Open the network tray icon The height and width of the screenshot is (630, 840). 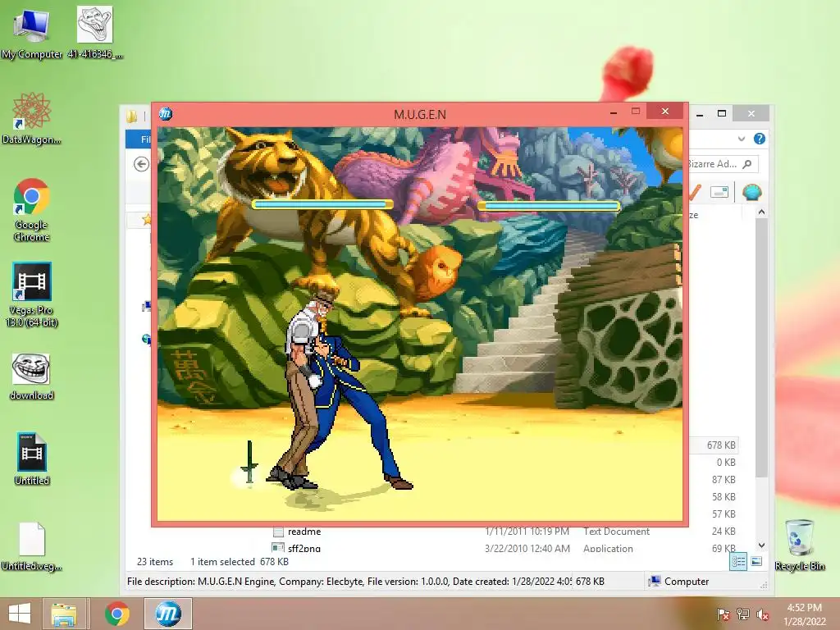(x=742, y=614)
